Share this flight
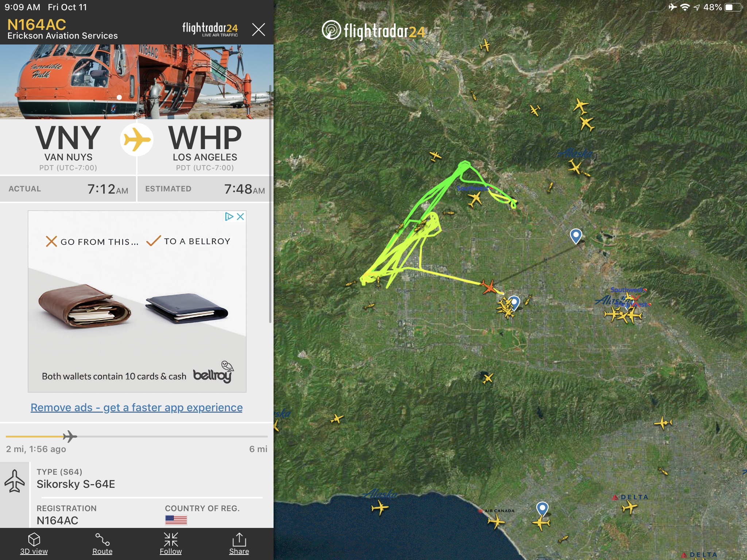 [239, 544]
